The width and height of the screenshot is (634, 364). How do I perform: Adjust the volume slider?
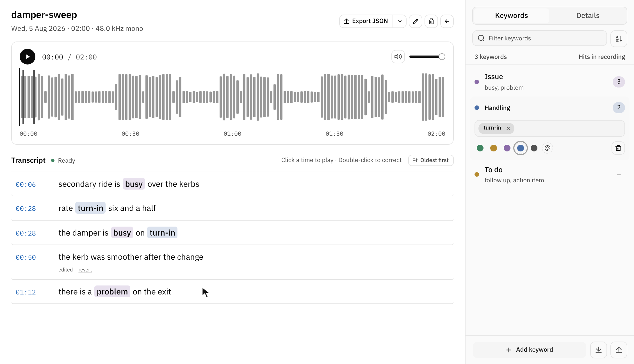[427, 57]
